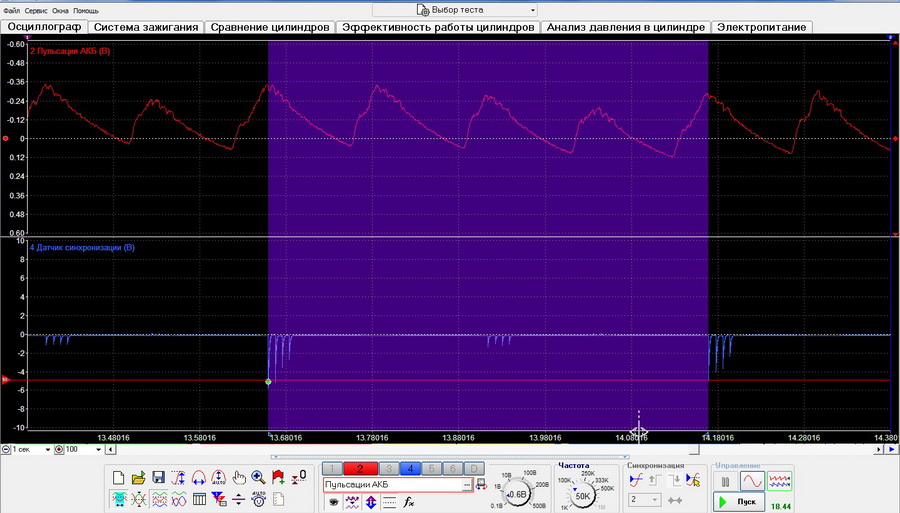
Task: Open a saved file with folder icon
Action: tap(138, 477)
